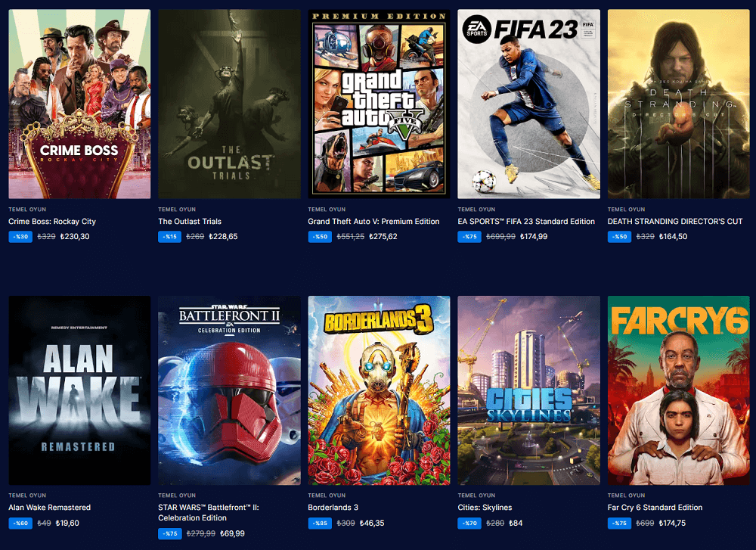The height and width of the screenshot is (550, 756).
Task: Open Crime Boss: Rockay City cover art
Action: (x=79, y=104)
